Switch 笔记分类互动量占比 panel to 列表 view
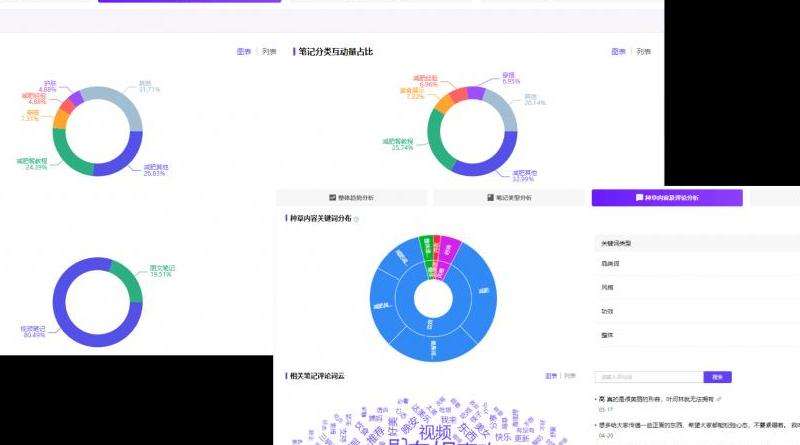This screenshot has width=800, height=445. coord(643,51)
